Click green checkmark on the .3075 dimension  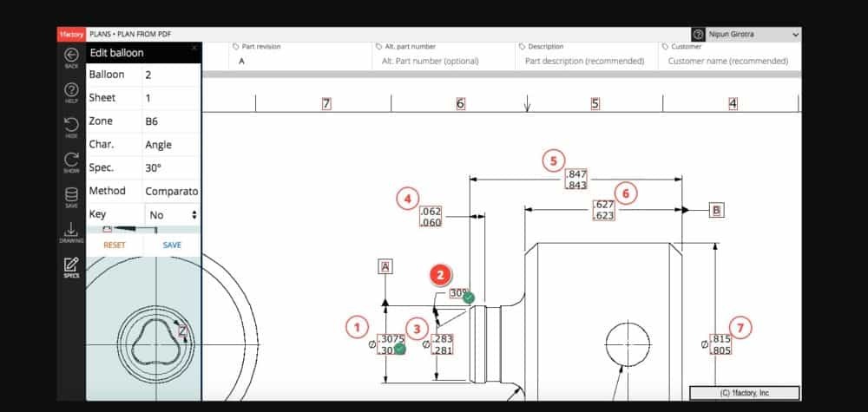[x=399, y=349]
